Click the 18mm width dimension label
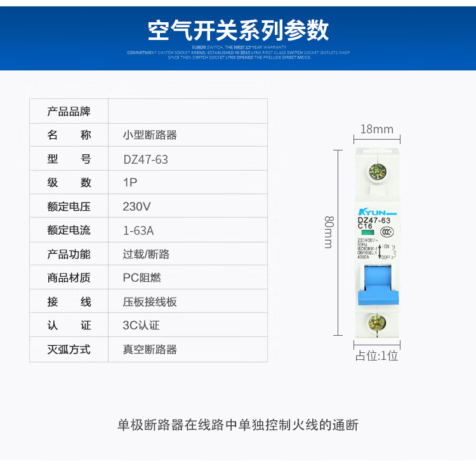 pos(376,129)
